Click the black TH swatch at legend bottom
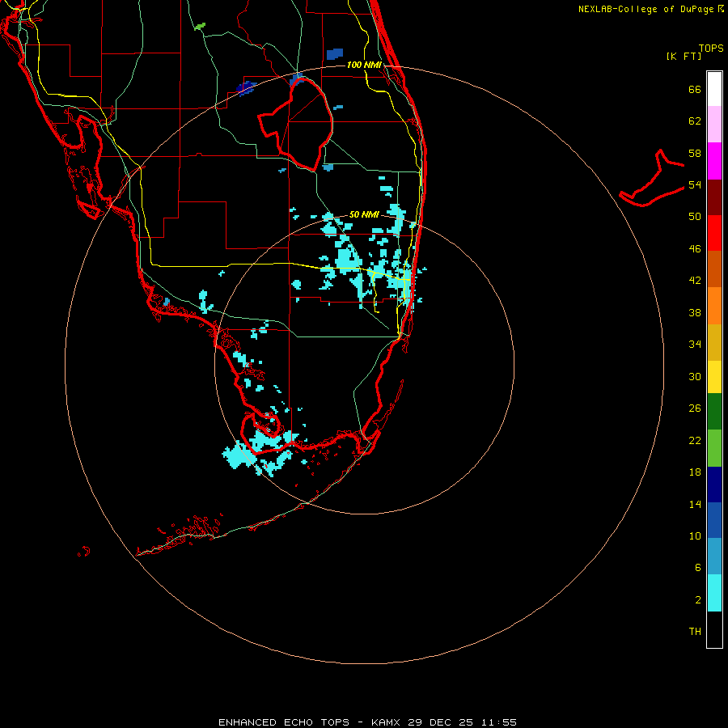 point(714,629)
